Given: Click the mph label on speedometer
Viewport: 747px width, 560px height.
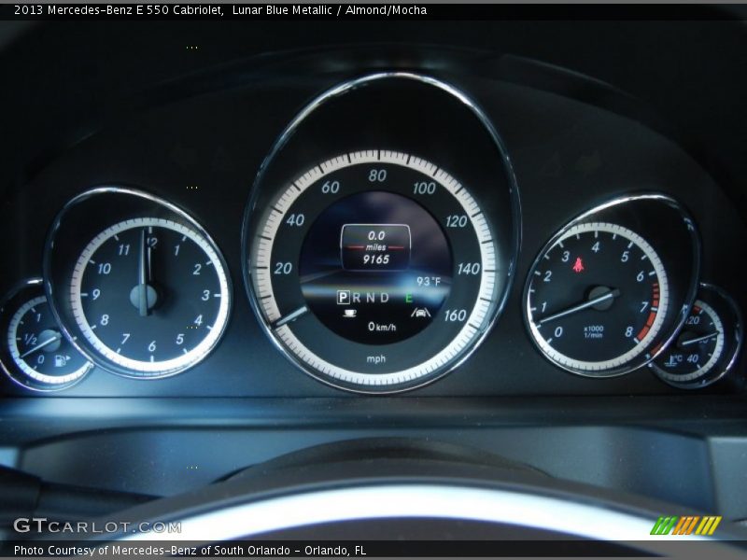Looking at the screenshot, I should point(376,358).
